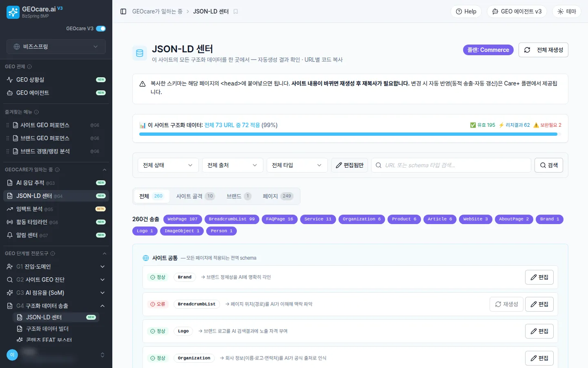Open GEO 에이전트 v3 button in header

[517, 11]
